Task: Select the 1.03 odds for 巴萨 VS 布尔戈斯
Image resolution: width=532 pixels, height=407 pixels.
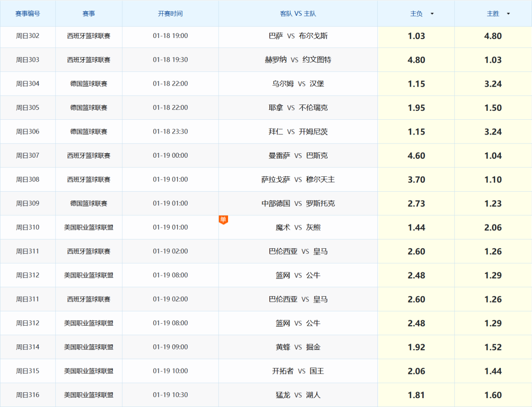Action: pos(416,35)
